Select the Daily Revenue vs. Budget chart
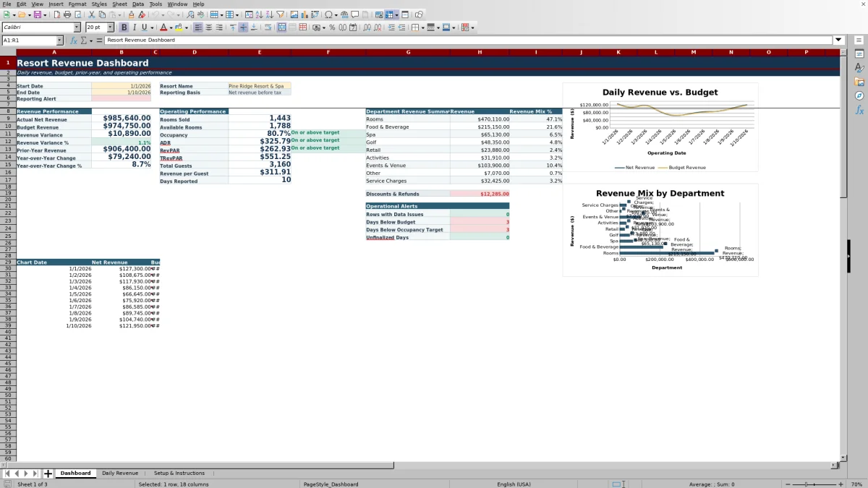868x488 pixels. (660, 127)
